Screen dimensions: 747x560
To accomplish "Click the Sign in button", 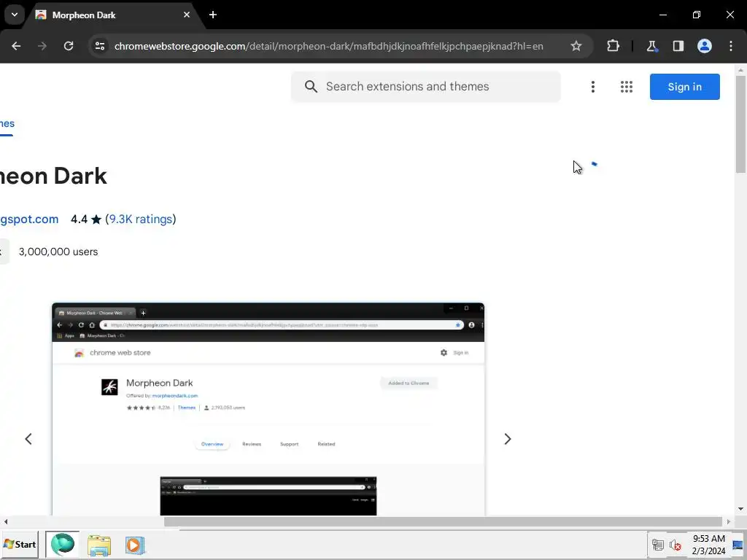I will (x=684, y=87).
